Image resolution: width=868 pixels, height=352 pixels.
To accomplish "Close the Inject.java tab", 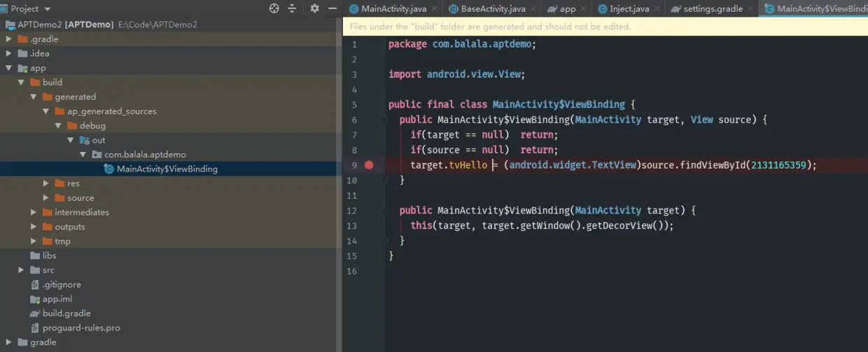I will (658, 9).
